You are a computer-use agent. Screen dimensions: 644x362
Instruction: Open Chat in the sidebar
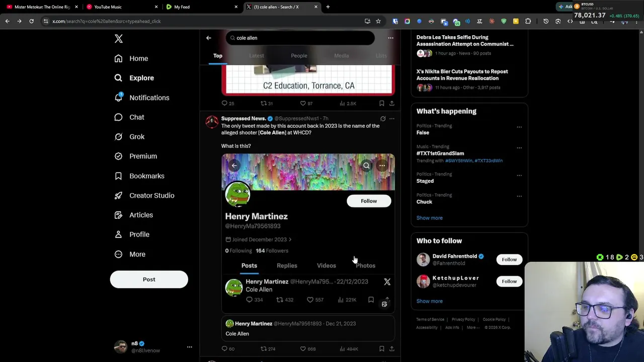[x=129, y=117]
